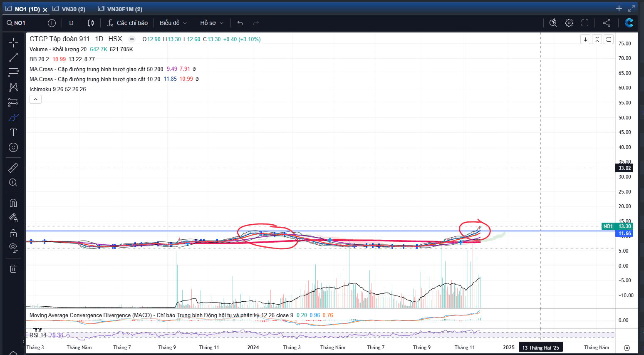Collapse the main chart pane
This screenshot has height=355, width=644.
pyautogui.click(x=597, y=39)
